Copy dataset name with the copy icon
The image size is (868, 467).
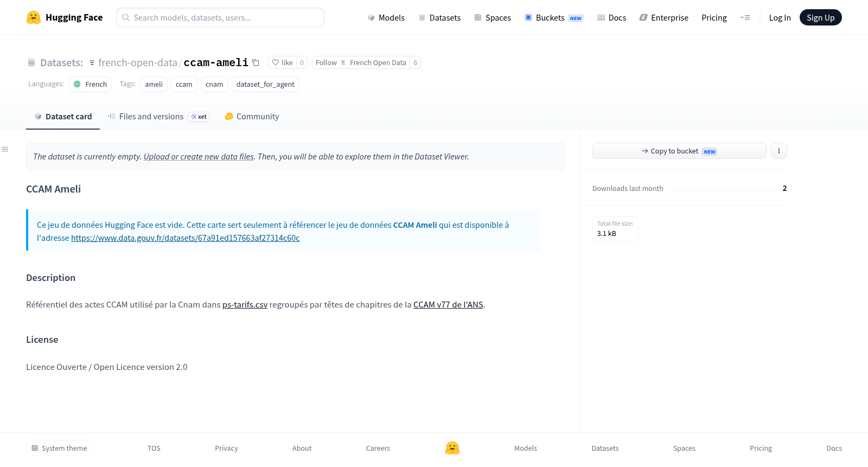click(256, 62)
